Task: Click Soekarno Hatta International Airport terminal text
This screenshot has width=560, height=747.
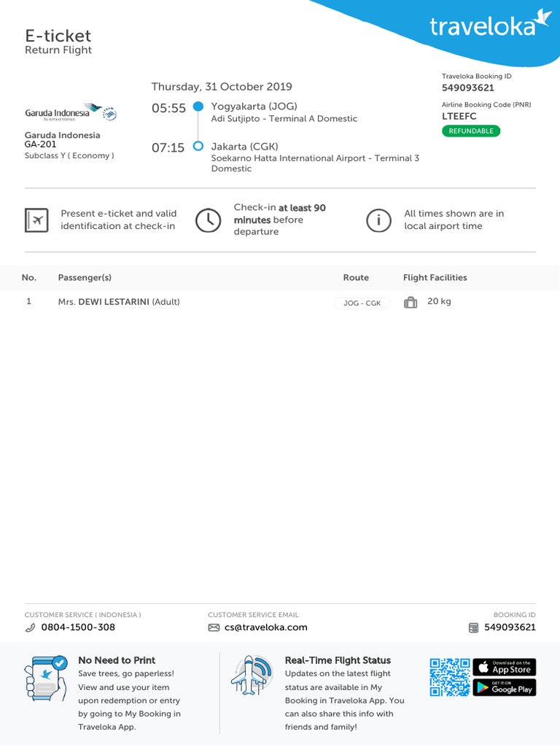Action: click(315, 163)
